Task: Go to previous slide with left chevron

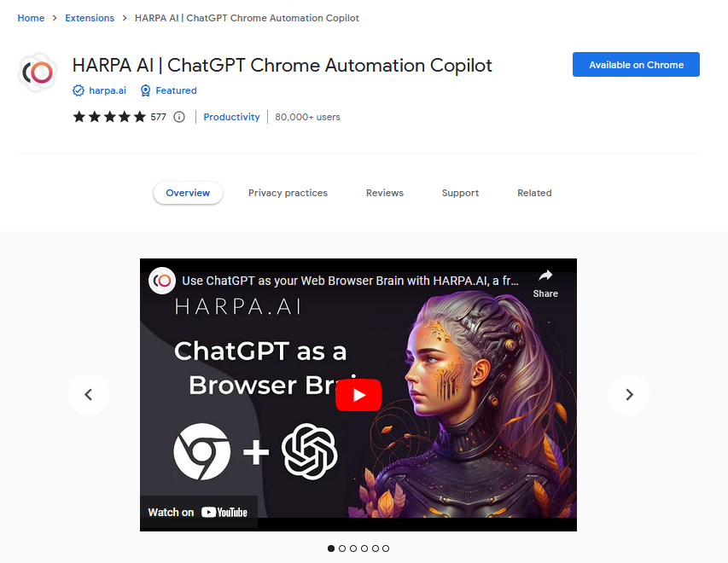Action: coord(89,394)
